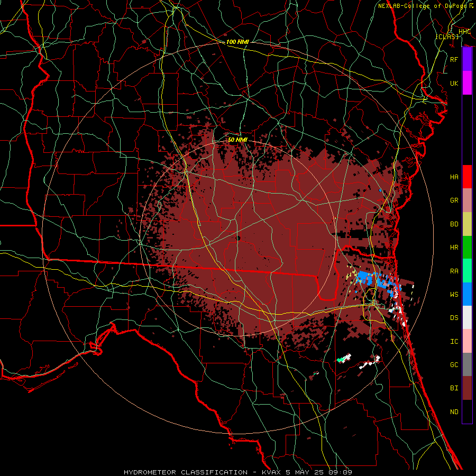Click the magenta UK legend color swatch

pos(467,83)
